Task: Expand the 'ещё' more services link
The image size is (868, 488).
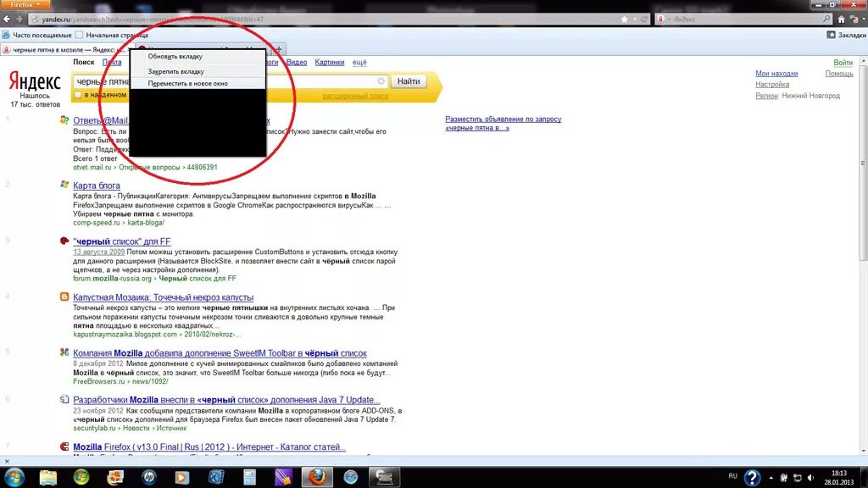Action: tap(359, 63)
